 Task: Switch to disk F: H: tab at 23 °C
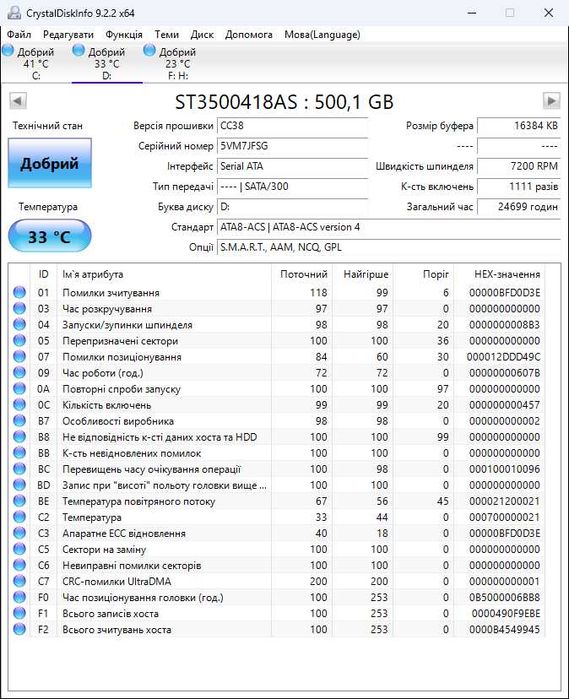pyautogui.click(x=177, y=63)
